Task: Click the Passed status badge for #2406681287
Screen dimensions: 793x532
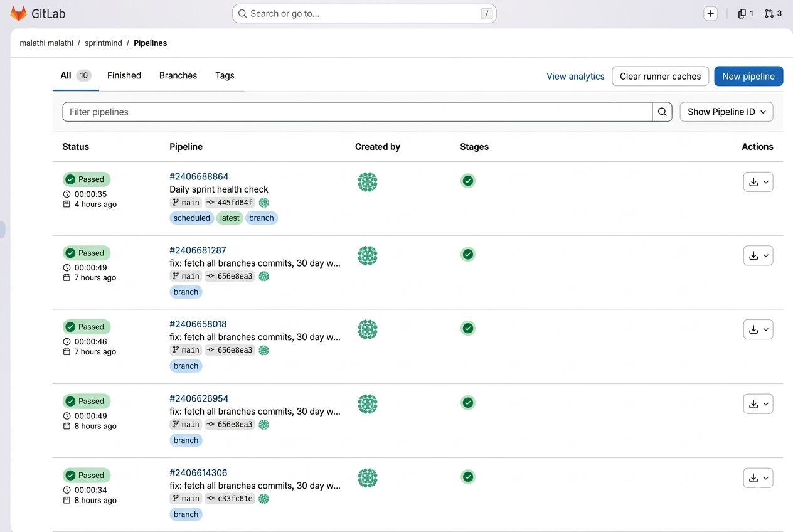Action: coord(87,253)
